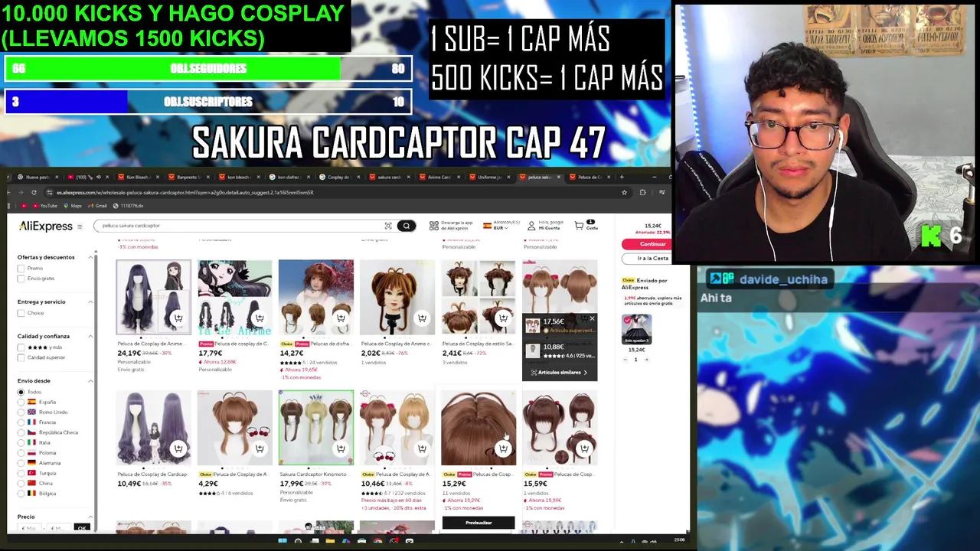Switch to the Uniforme browser tab

coord(490,177)
